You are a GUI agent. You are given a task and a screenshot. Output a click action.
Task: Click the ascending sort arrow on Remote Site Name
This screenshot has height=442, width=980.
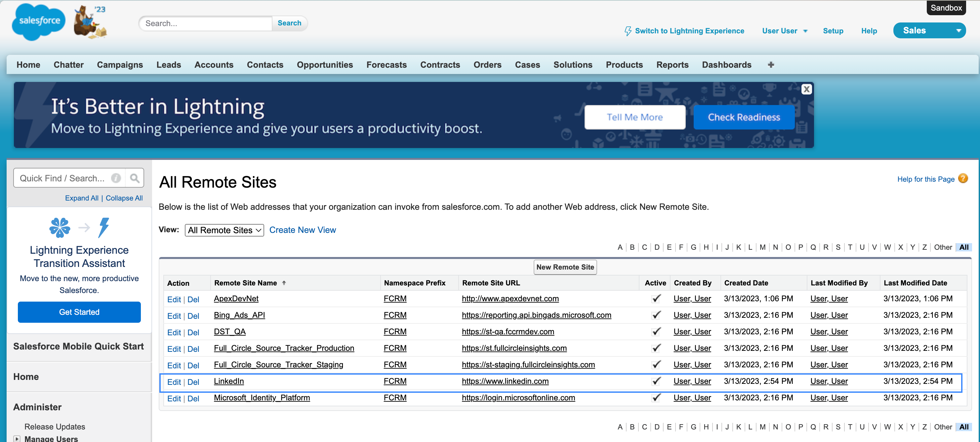tap(284, 283)
